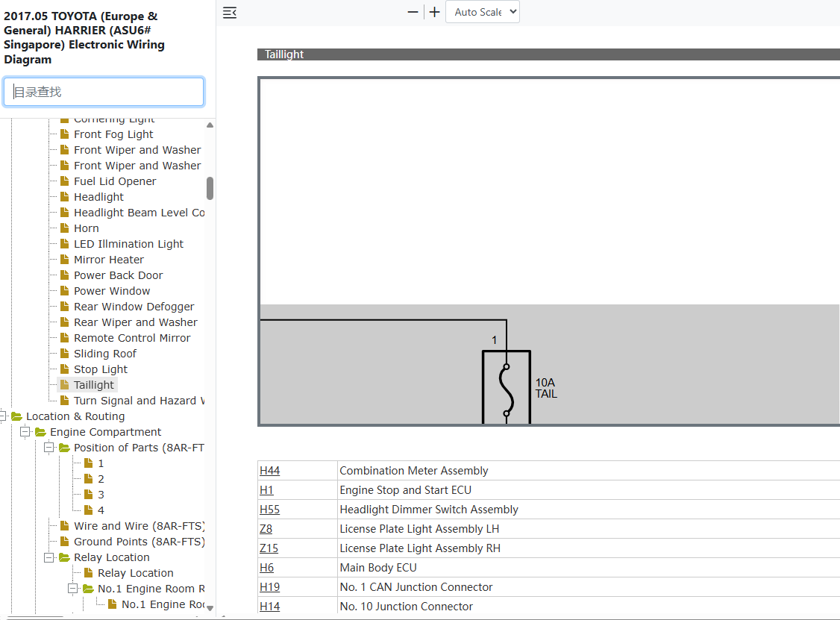Viewport: 840px width, 620px height.
Task: Collapse the Location & Routing folder
Action: [3, 416]
